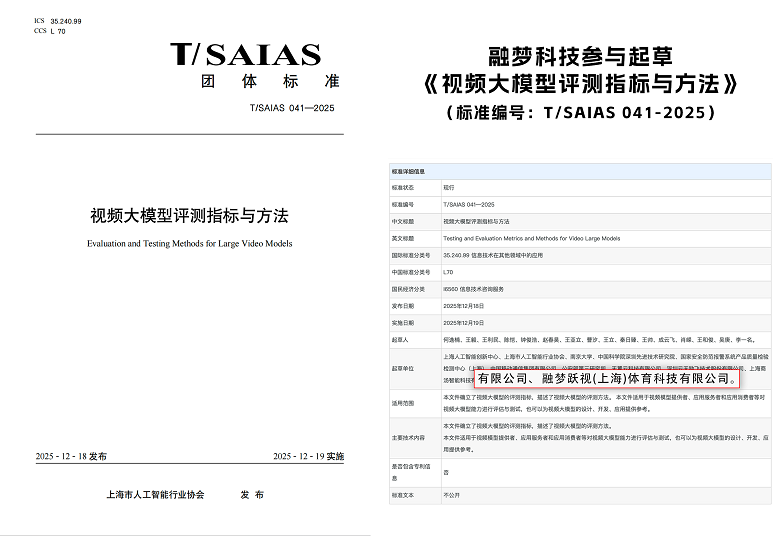Click '2025 - 12 - 18 发布' on the cover

[x=71, y=456]
